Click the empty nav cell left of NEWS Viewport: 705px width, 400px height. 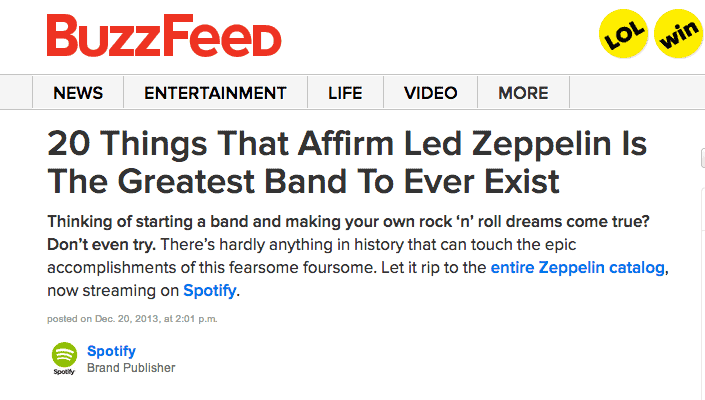point(16,93)
